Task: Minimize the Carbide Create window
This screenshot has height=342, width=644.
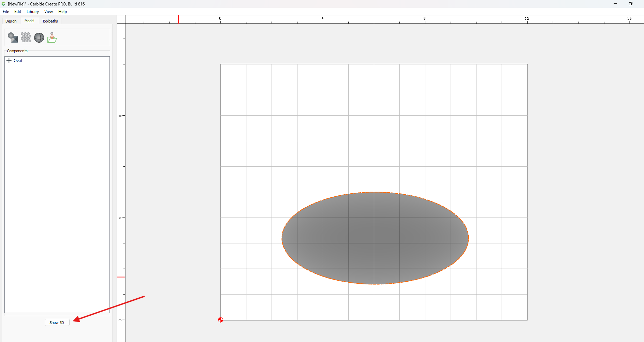Action: coord(615,4)
